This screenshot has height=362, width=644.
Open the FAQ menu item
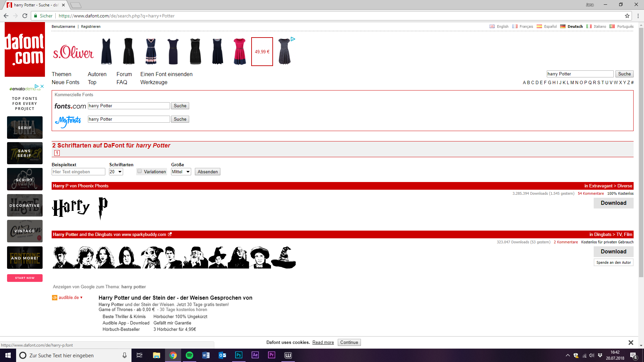pyautogui.click(x=122, y=82)
